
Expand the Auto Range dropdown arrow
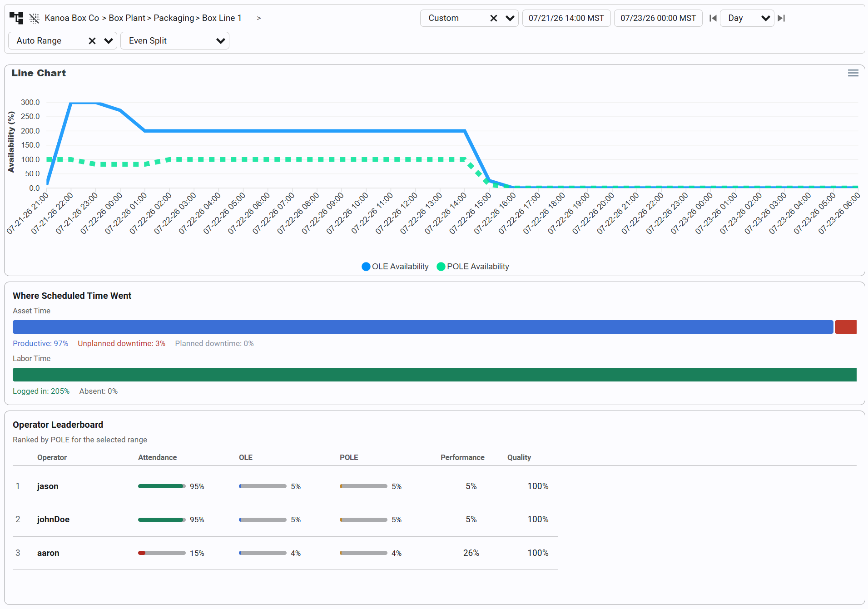point(109,41)
